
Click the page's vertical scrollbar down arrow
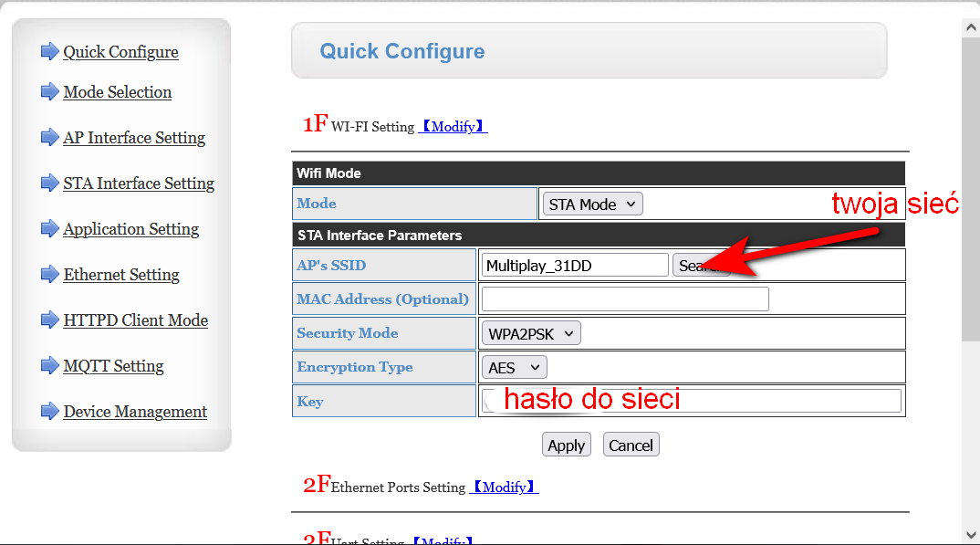point(971,535)
